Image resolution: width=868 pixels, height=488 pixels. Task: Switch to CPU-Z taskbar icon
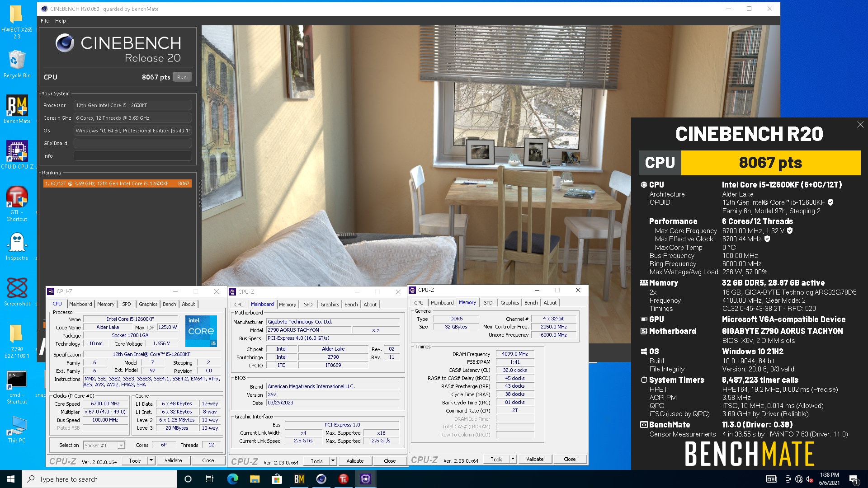coord(365,479)
